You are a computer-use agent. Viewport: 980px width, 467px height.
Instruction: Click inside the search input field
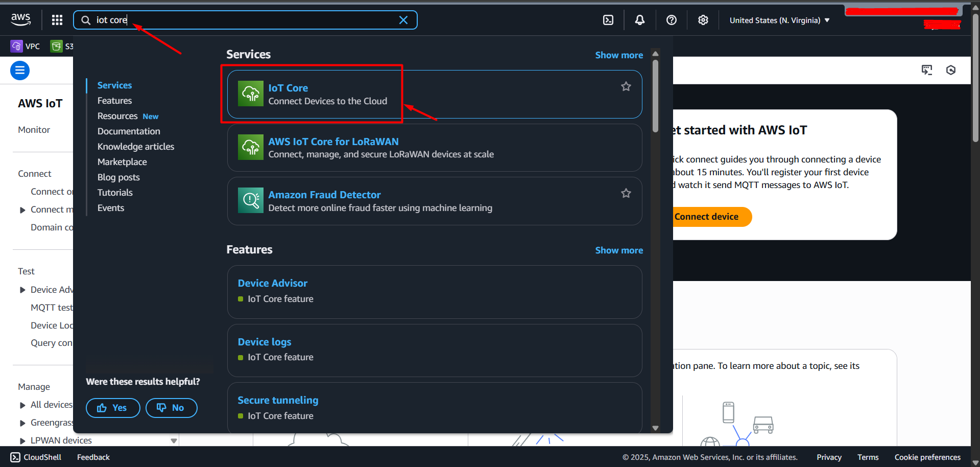point(245,20)
